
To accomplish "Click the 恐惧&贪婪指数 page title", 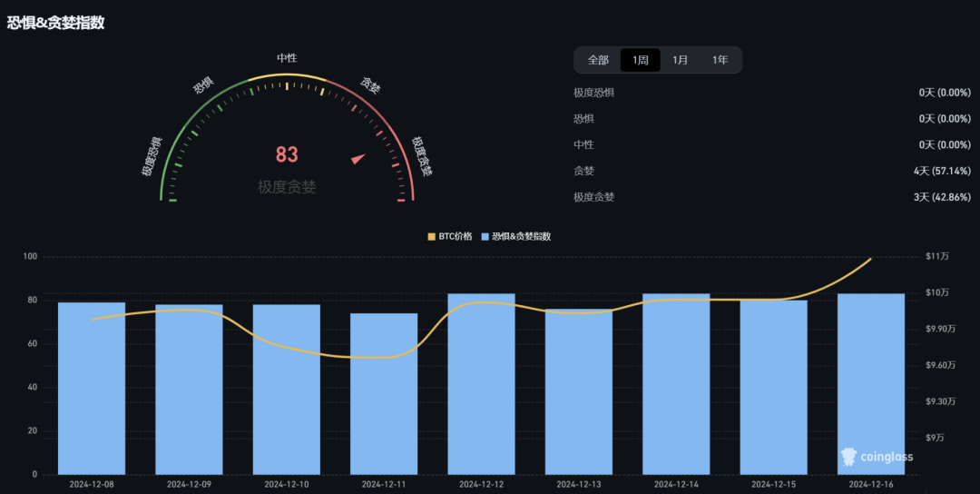I will pos(56,23).
